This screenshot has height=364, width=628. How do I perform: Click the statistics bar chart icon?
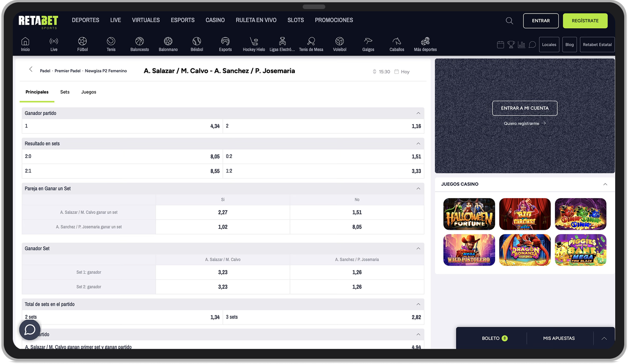521,45
